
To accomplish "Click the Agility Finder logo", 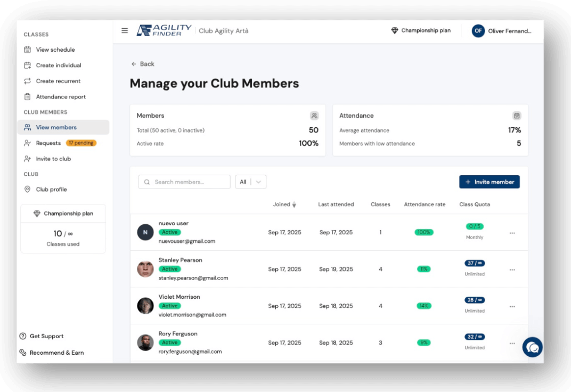I will (x=164, y=30).
